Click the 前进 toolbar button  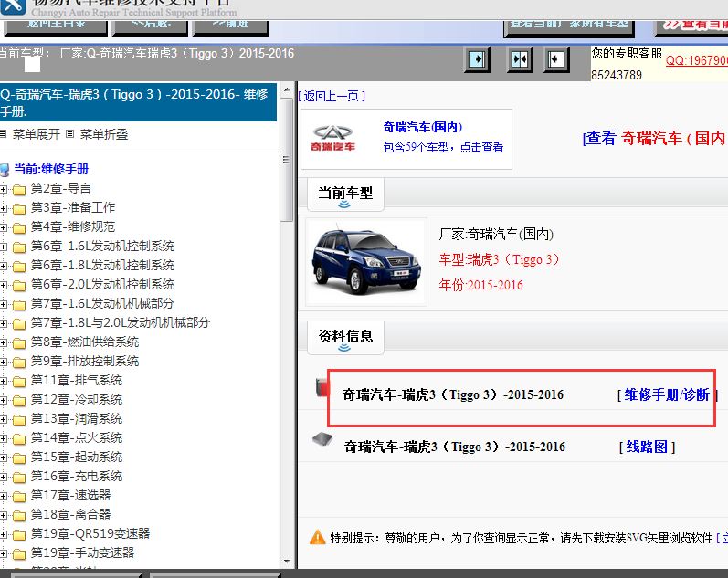(230, 26)
